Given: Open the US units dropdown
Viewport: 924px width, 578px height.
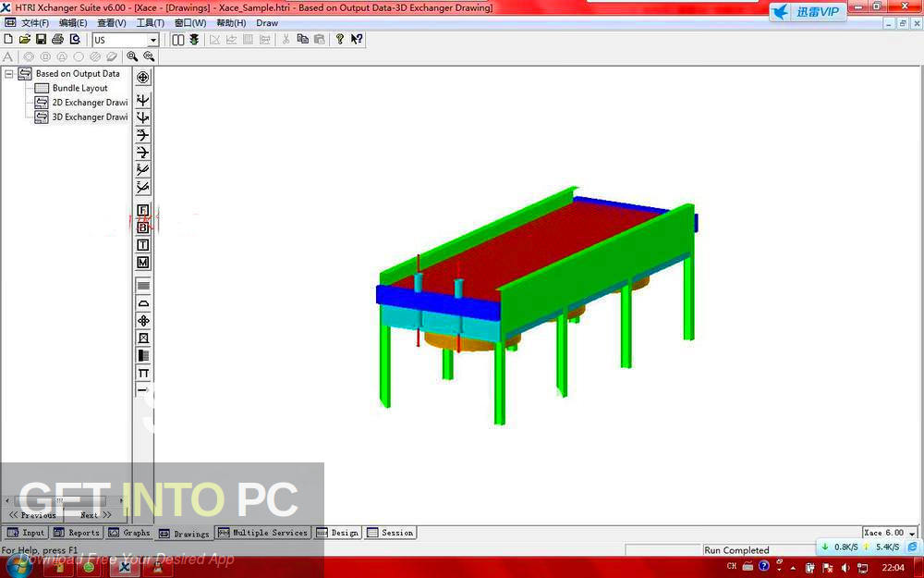Looking at the screenshot, I should pyautogui.click(x=153, y=40).
